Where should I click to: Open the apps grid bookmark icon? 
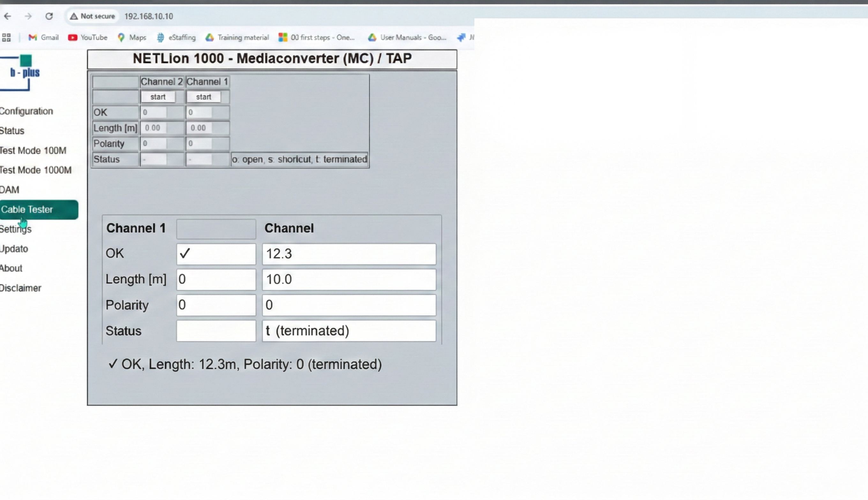(6, 37)
